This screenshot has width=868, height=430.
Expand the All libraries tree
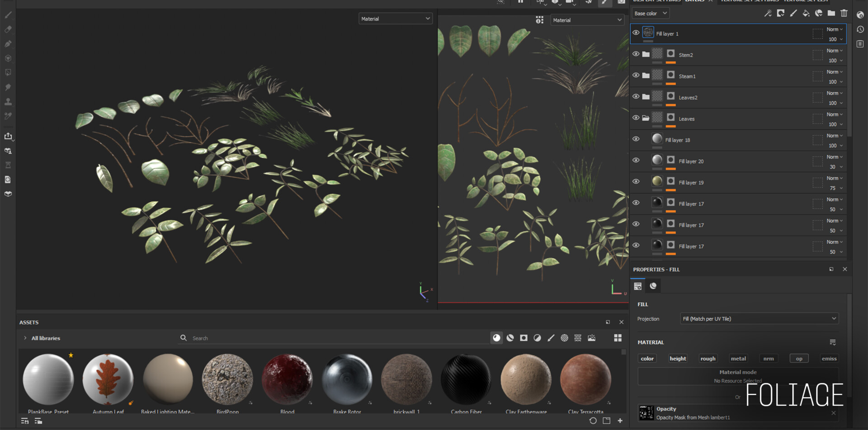[x=25, y=338]
